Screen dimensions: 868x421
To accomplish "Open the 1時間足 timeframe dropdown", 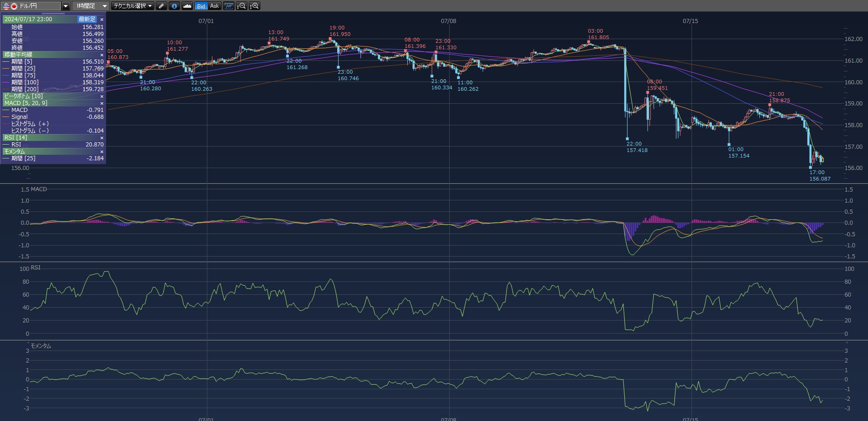I will click(x=91, y=6).
